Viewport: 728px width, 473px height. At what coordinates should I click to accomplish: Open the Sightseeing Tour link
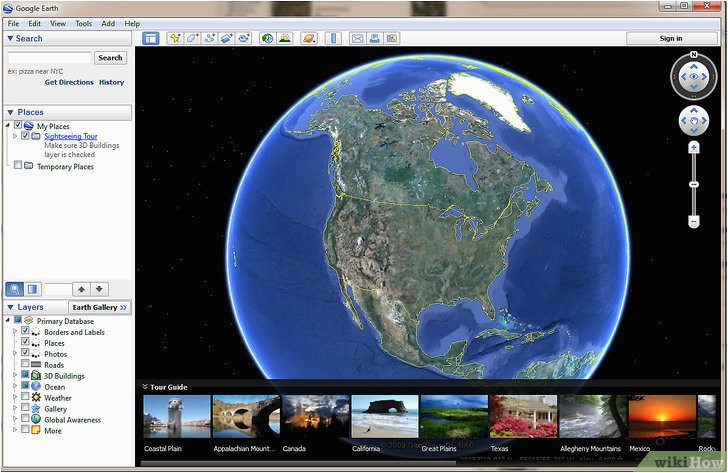71,136
